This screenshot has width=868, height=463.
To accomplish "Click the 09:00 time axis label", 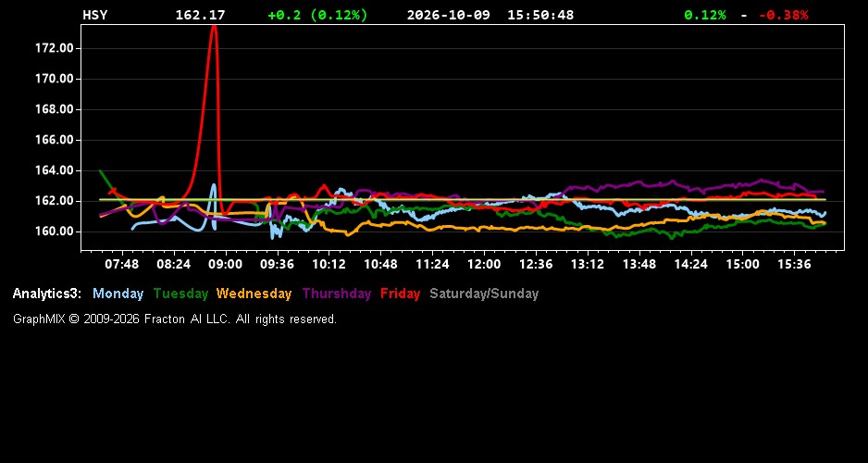I will [x=225, y=264].
